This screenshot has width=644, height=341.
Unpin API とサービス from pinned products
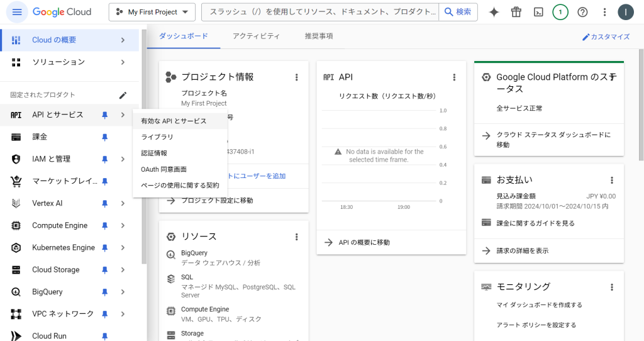point(105,115)
